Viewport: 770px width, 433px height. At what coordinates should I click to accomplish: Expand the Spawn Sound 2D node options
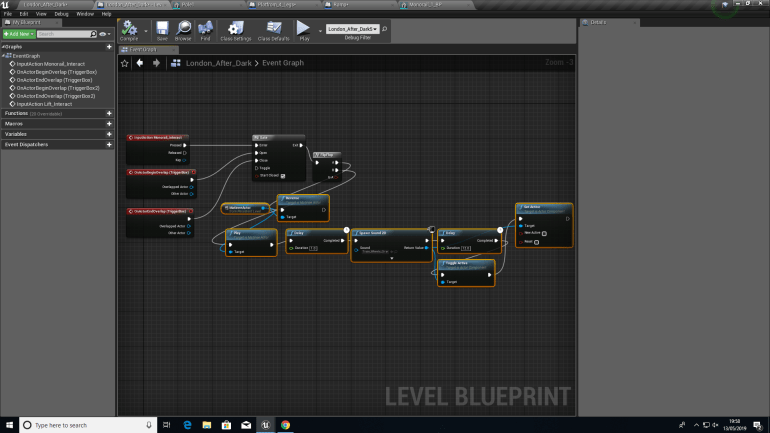(391, 258)
